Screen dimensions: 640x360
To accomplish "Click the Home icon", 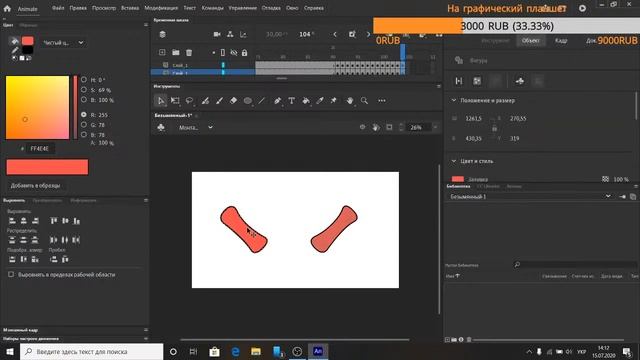I will tap(7, 8).
